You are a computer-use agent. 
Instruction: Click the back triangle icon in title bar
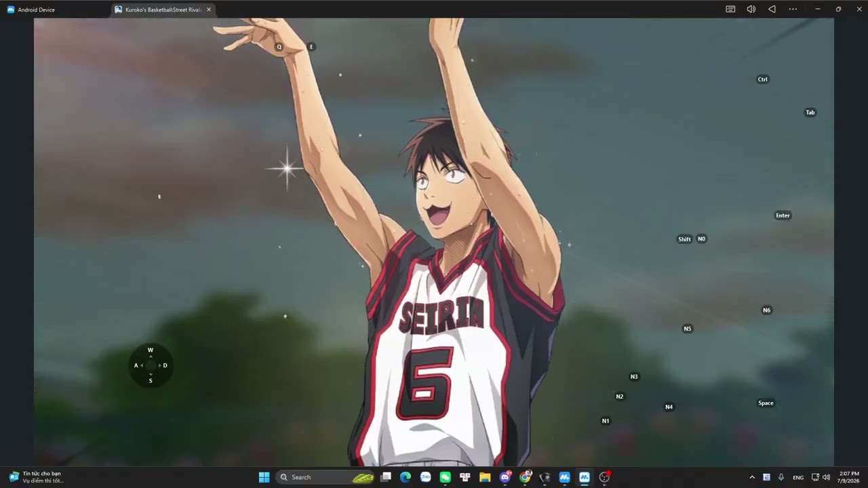pyautogui.click(x=772, y=9)
